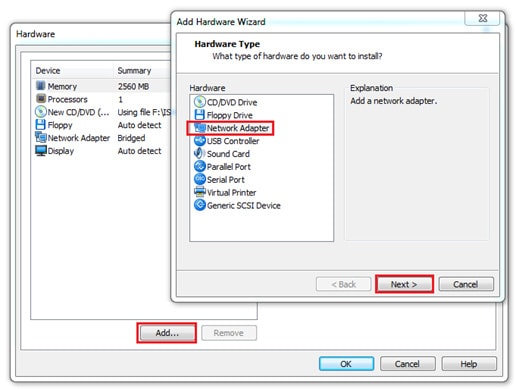
Task: Click the Display monitor icon in device list
Action: [41, 150]
